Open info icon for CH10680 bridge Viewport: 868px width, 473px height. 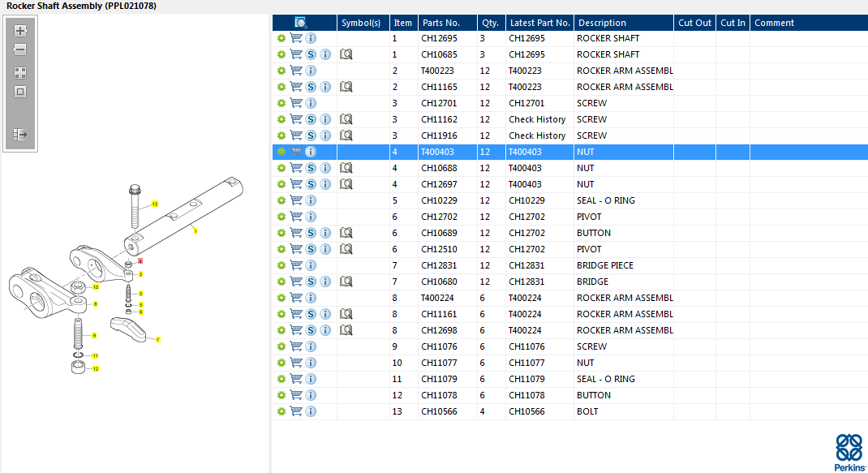pos(325,282)
